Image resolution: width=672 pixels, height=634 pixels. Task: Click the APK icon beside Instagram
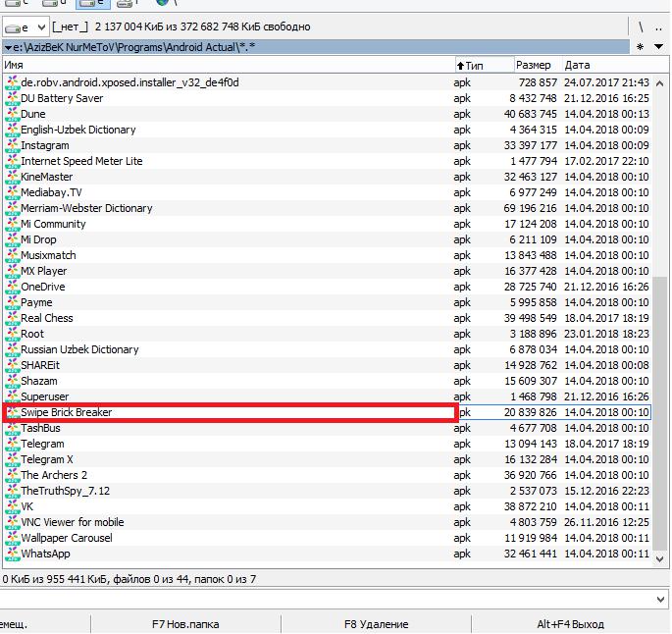[13, 145]
